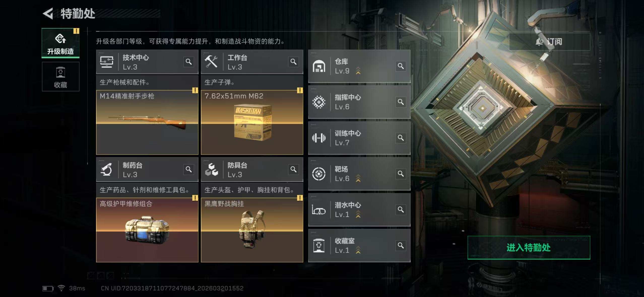
Task: Click the back arrow beside 特勤处
Action: point(48,13)
